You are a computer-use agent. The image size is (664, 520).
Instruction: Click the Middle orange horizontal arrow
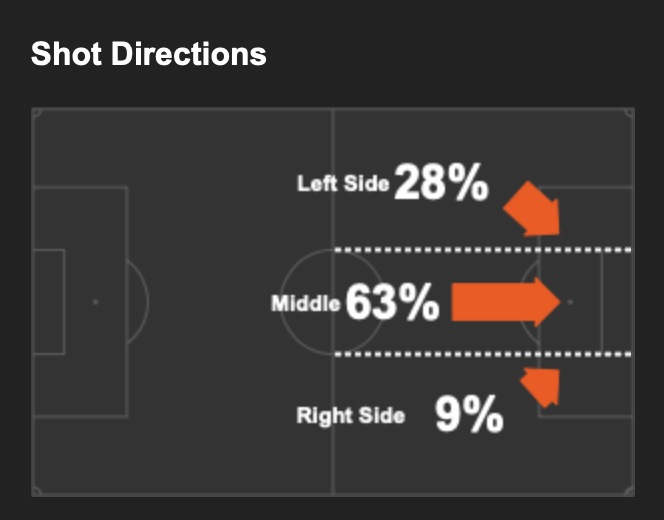pyautogui.click(x=506, y=302)
